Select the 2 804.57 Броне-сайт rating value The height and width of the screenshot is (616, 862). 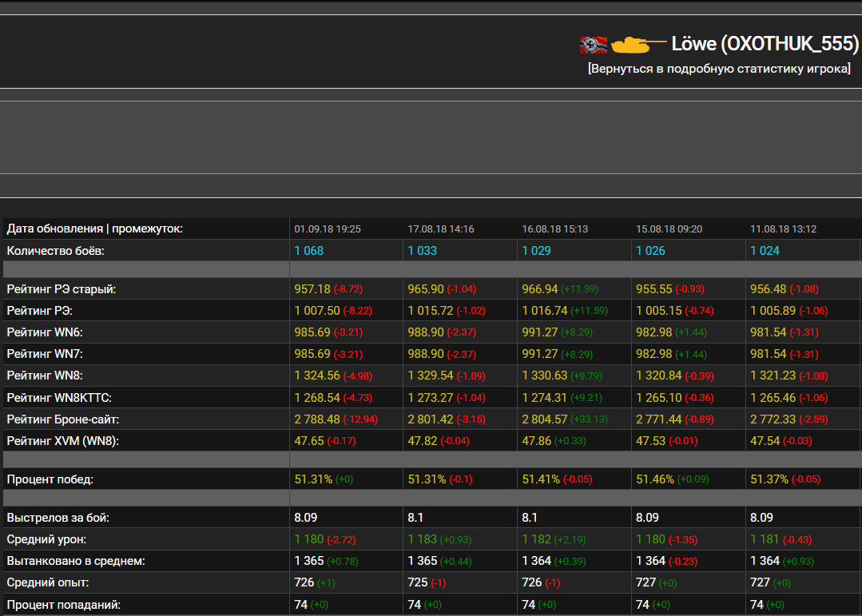click(x=545, y=419)
